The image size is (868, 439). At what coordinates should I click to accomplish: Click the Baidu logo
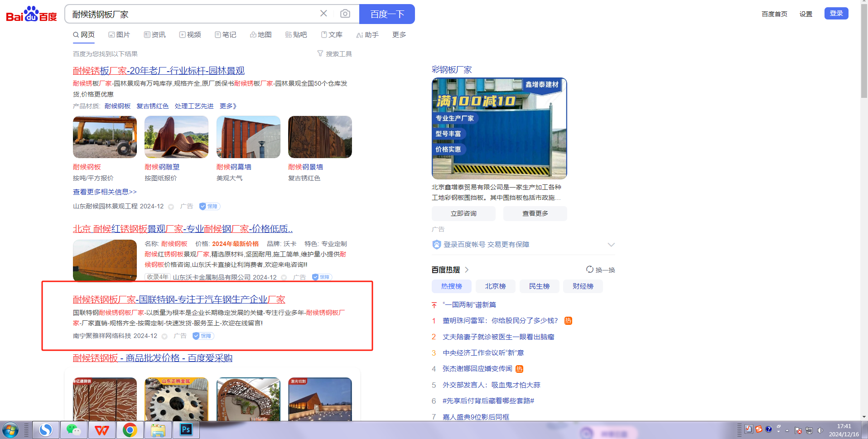(x=31, y=14)
